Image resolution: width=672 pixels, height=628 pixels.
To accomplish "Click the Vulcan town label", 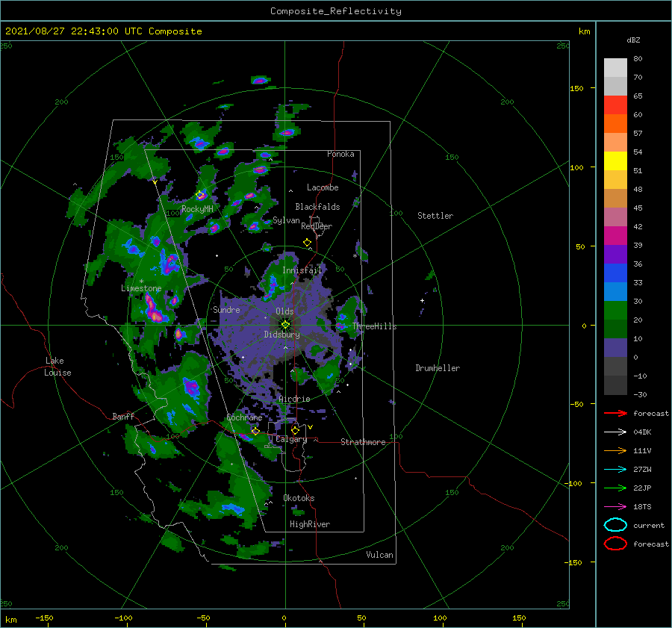I will 379,555.
